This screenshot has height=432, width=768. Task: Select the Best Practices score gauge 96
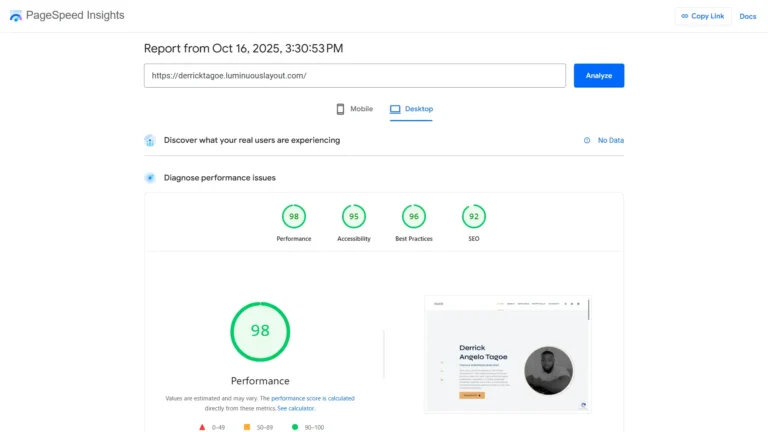pyautogui.click(x=413, y=216)
